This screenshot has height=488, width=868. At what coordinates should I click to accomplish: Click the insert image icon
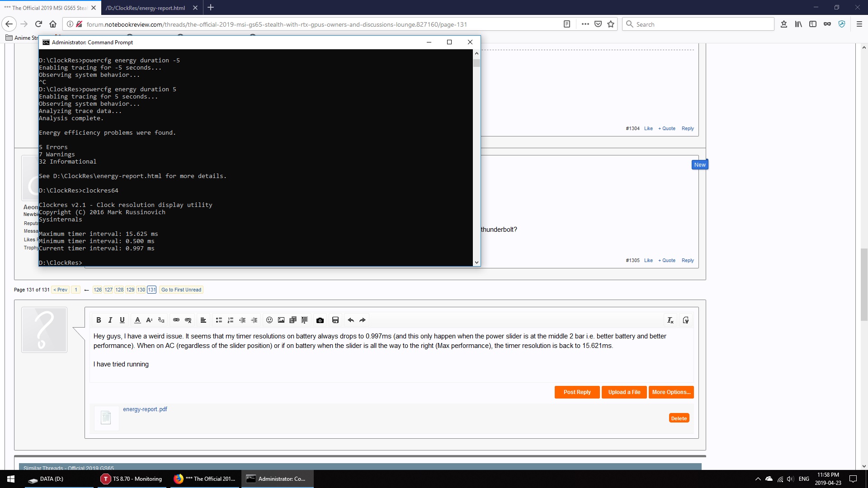click(x=281, y=320)
